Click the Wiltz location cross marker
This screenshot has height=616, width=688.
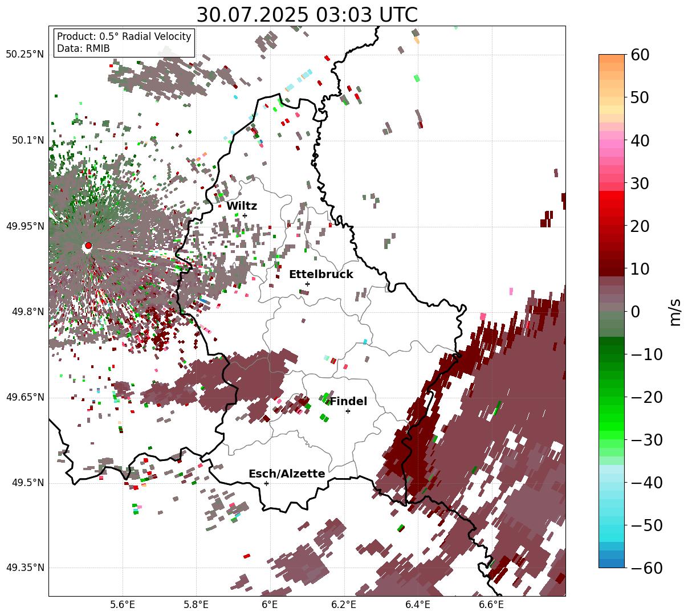point(245,215)
